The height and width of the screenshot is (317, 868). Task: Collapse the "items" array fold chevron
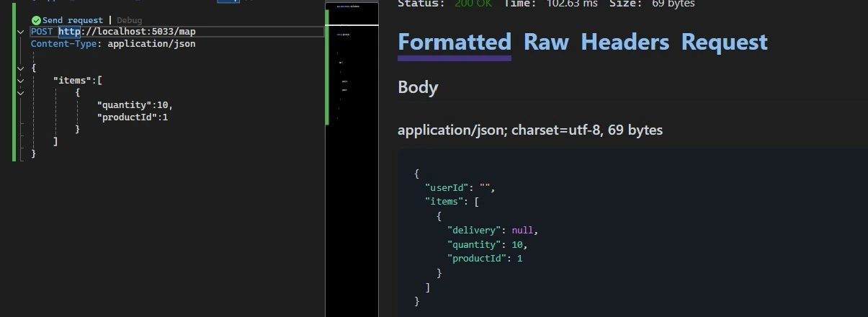pyautogui.click(x=20, y=81)
